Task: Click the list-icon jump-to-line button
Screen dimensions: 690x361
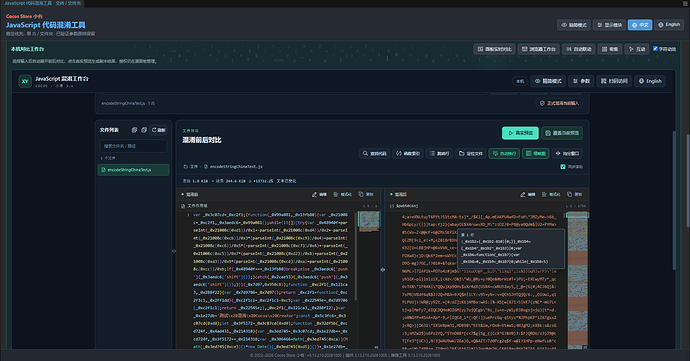Action: click(439, 153)
